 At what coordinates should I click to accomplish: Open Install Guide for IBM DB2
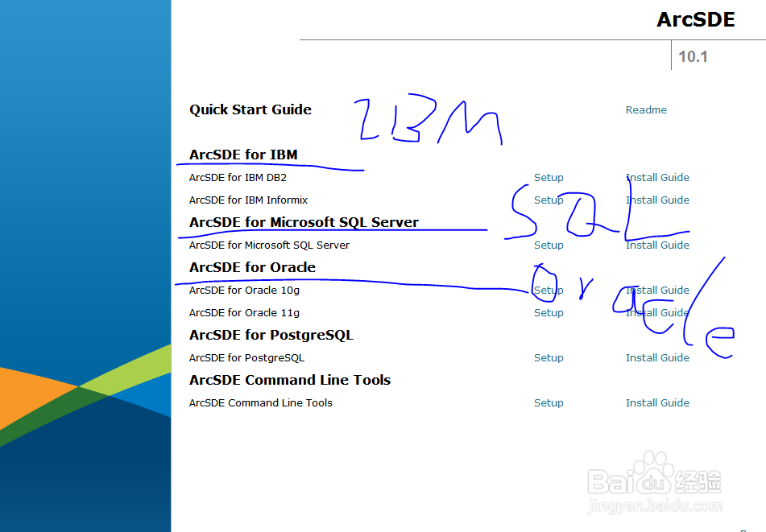[x=657, y=178]
